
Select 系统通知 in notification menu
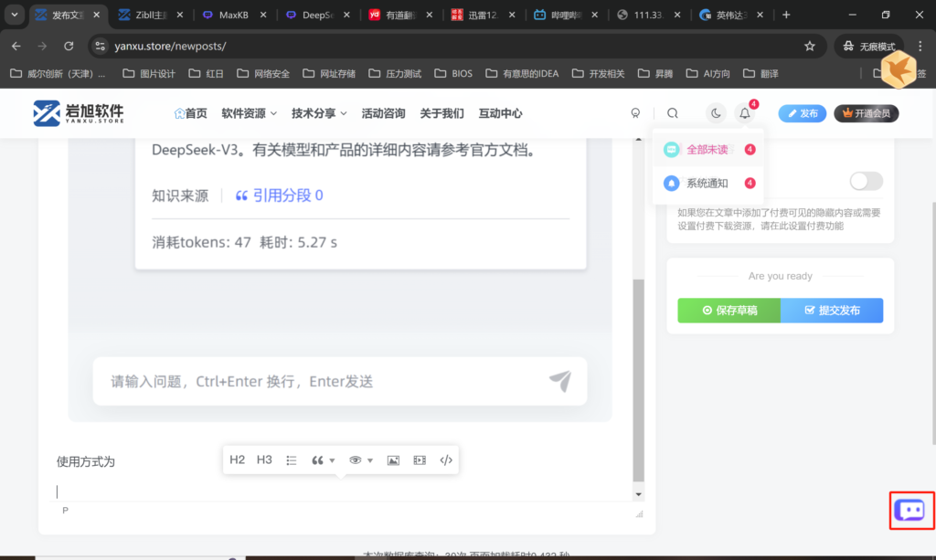707,183
